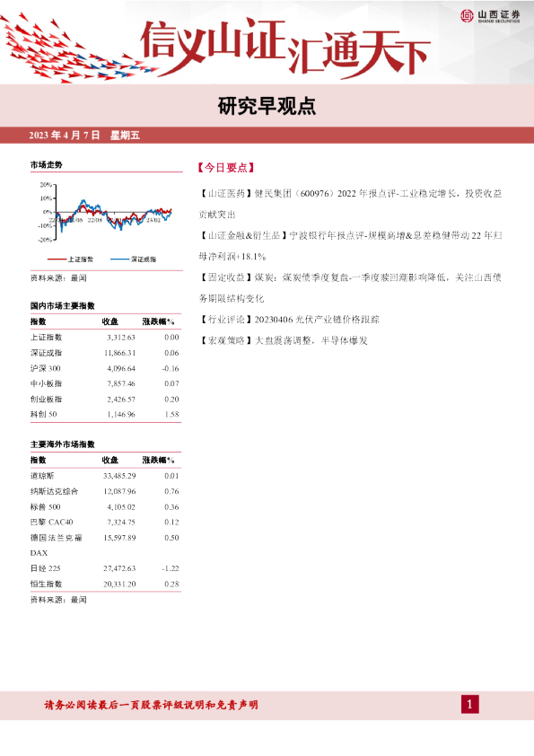Viewport: 534px width, 756px height.
Task: Select the 恒生指数 row
Action: point(105,584)
